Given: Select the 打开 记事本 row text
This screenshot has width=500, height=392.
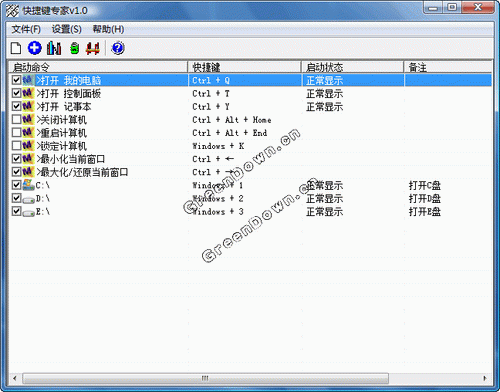Looking at the screenshot, I should (64, 107).
